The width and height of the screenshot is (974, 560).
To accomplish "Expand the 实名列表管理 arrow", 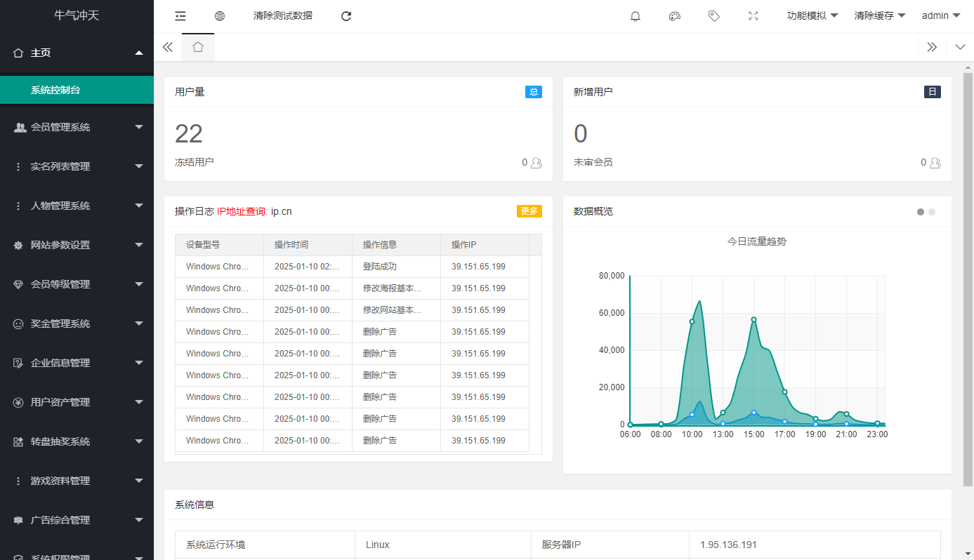I will coord(139,166).
